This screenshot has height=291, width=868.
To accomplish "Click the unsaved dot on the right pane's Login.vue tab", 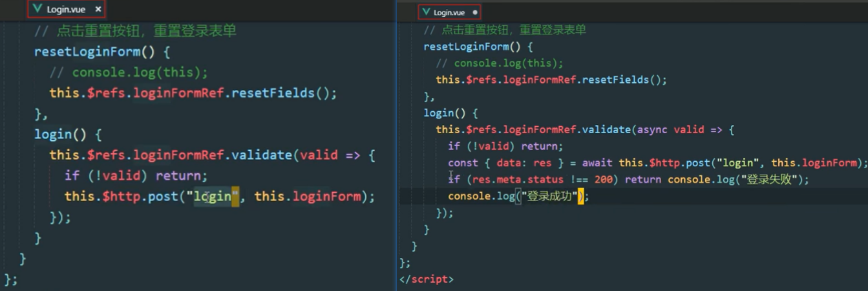I will pyautogui.click(x=475, y=12).
